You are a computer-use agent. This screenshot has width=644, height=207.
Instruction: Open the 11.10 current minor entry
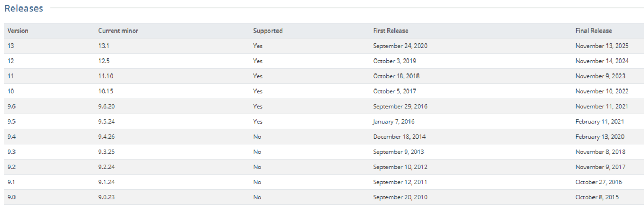[x=106, y=76]
